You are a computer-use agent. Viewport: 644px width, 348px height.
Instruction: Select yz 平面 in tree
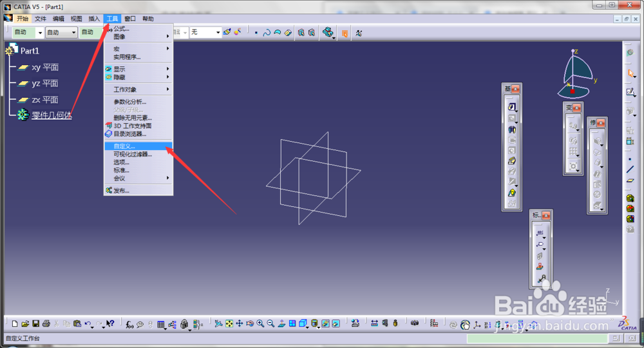coord(45,83)
